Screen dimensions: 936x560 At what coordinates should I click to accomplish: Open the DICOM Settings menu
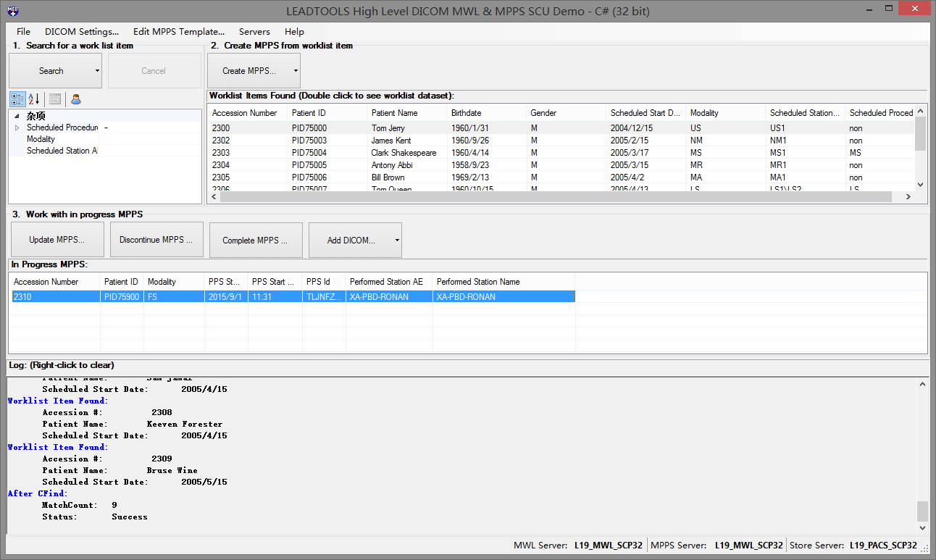pyautogui.click(x=82, y=32)
